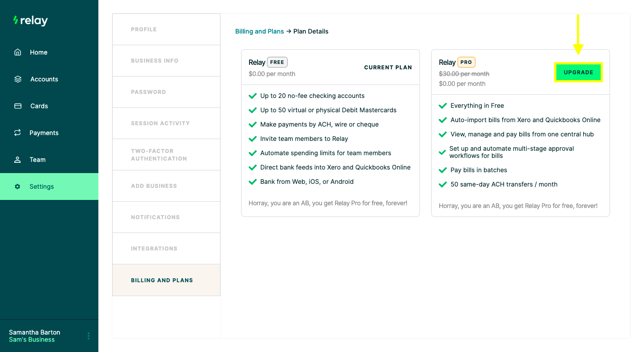
Task: Click 'Automate spending limits for team members'
Action: point(326,153)
